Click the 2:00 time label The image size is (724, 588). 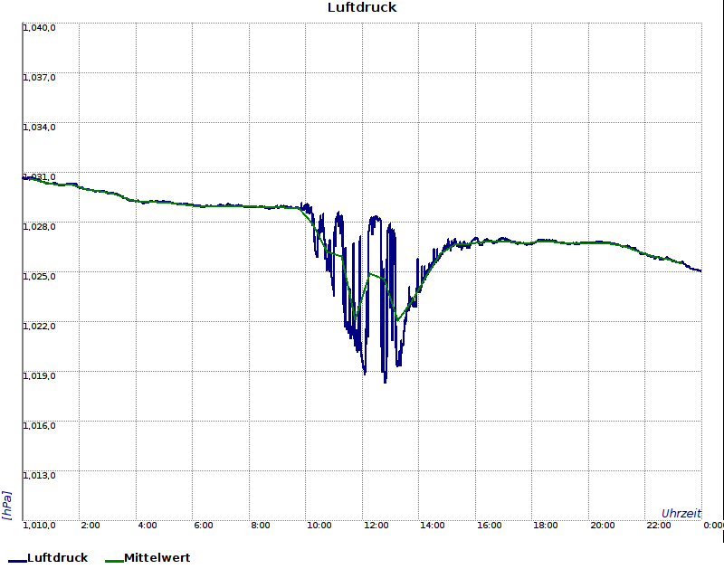pyautogui.click(x=90, y=526)
